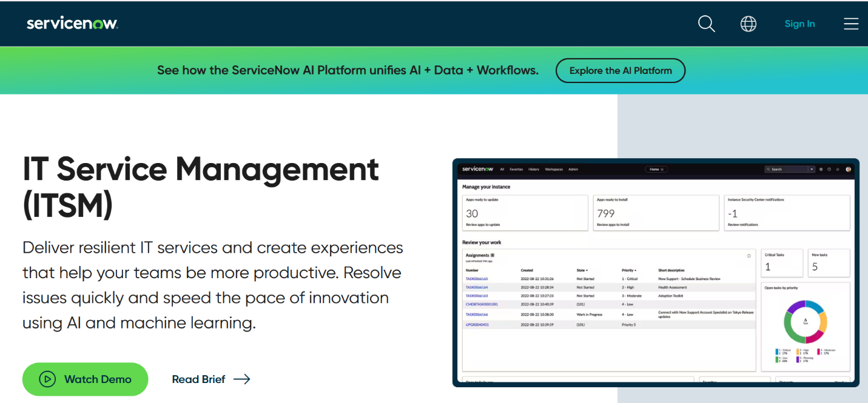Open the Read Brief link

211,379
